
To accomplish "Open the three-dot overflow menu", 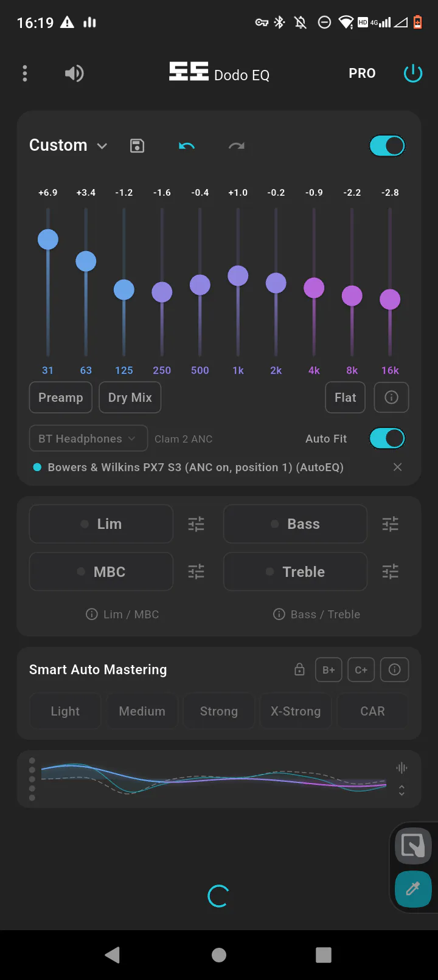I will point(25,74).
